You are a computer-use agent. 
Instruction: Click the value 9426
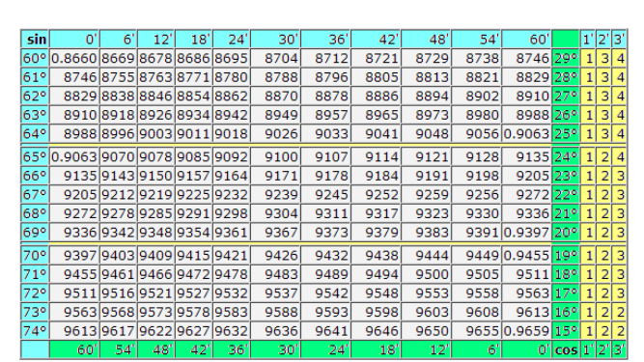coord(275,255)
